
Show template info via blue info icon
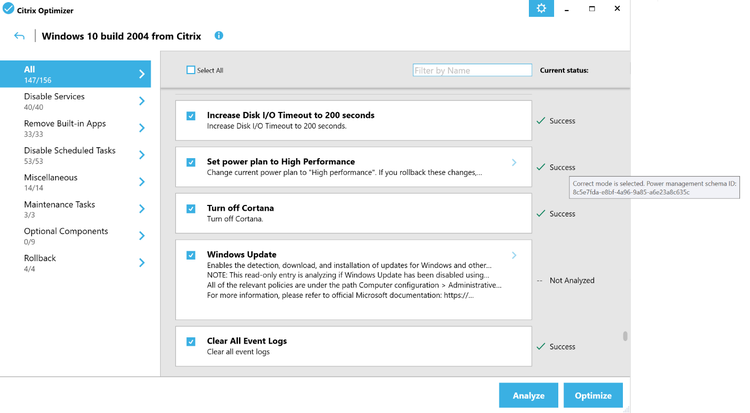219,35
